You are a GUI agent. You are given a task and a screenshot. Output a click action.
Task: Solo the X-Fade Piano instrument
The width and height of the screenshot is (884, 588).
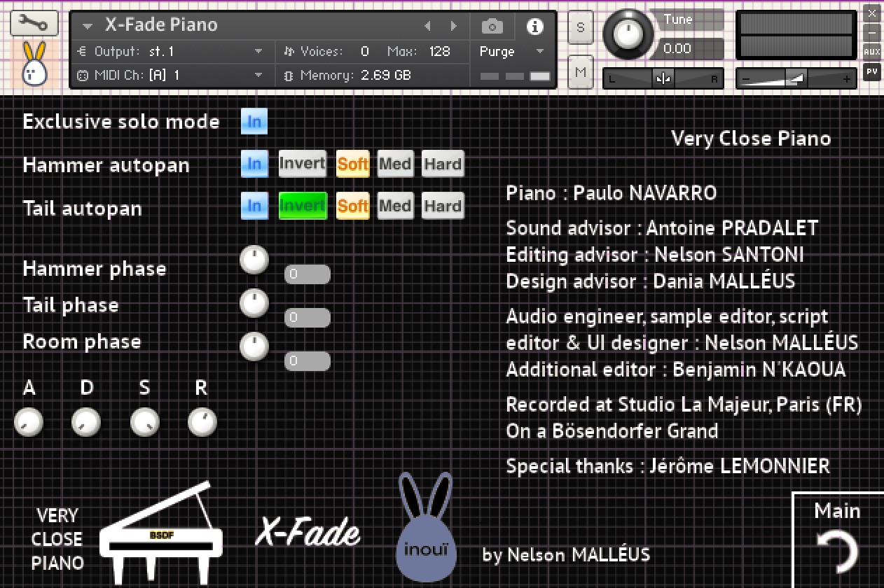(x=580, y=27)
